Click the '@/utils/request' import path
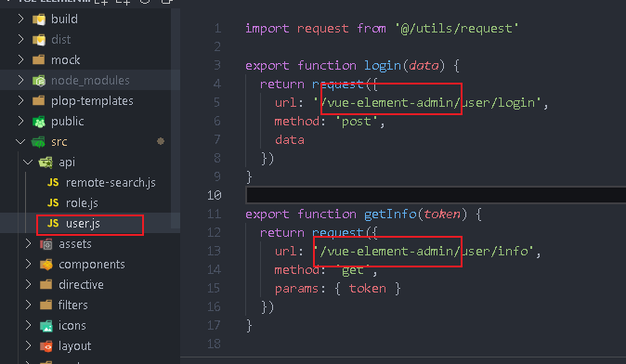Screen dimensions: 626x364 (456, 29)
